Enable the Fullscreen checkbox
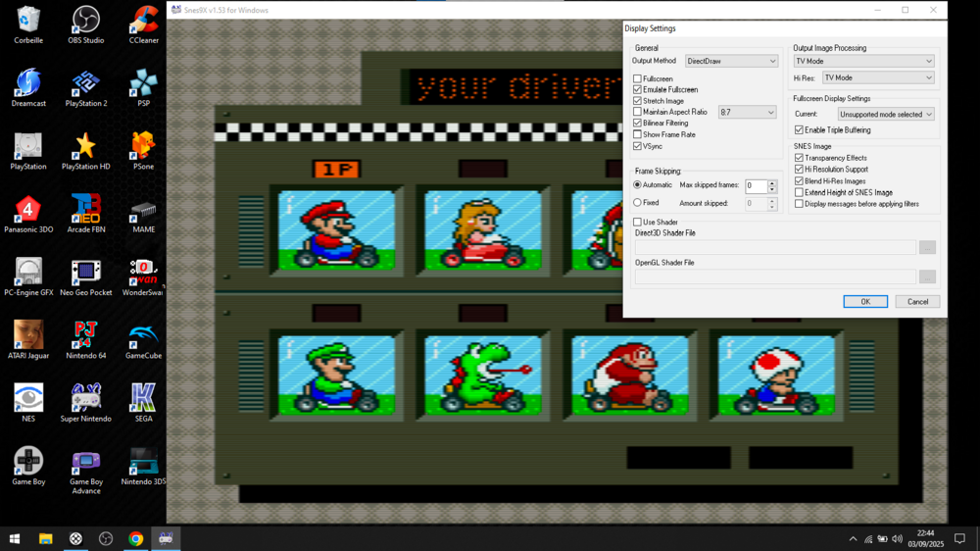Screen dimensions: 980x551 638,78
